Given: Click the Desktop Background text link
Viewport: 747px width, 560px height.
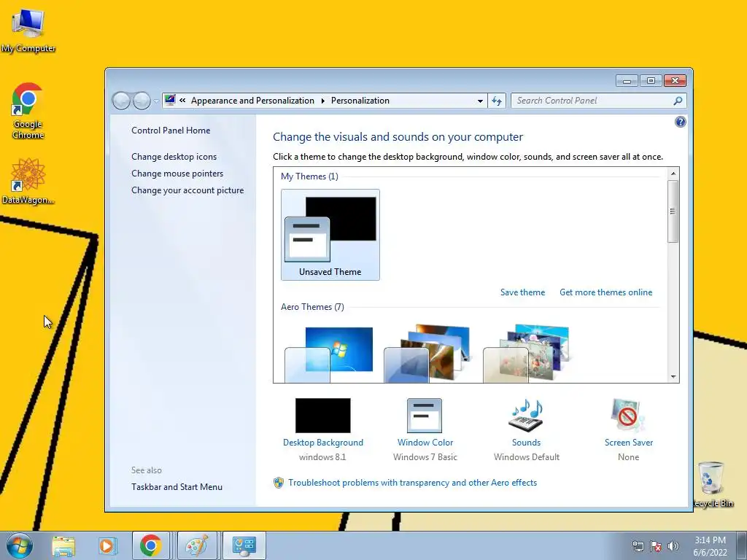Looking at the screenshot, I should click(323, 443).
